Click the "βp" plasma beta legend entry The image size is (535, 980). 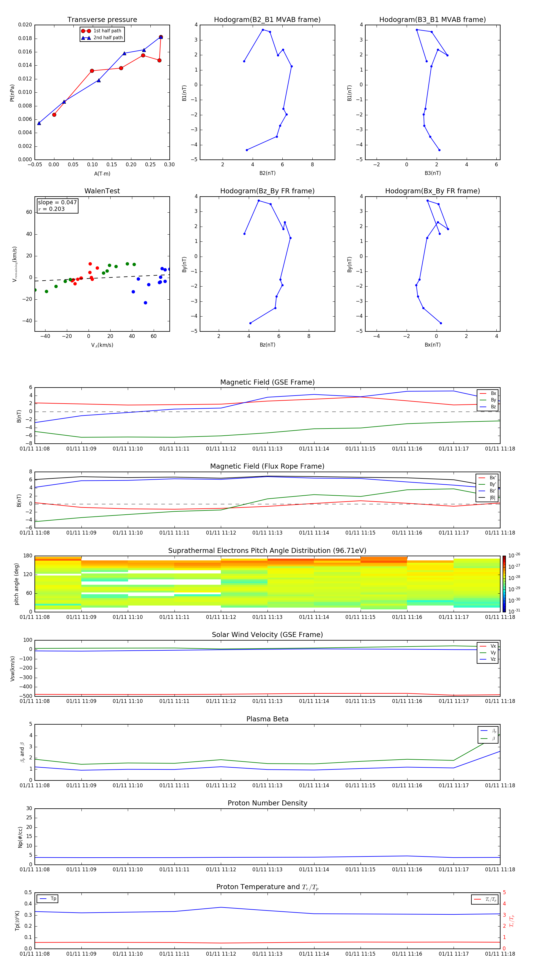pyautogui.click(x=488, y=731)
